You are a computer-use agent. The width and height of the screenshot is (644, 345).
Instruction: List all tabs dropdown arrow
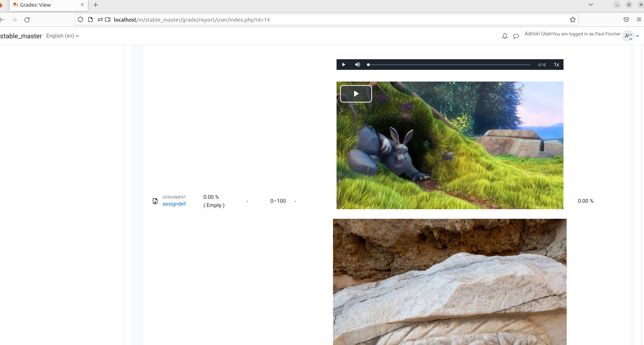(590, 5)
